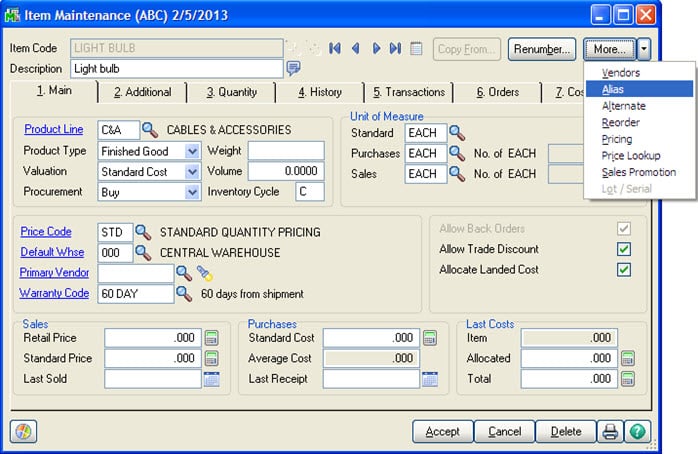Open calculator next to Retail Price
Viewport: 698px width, 454px height.
tap(211, 337)
